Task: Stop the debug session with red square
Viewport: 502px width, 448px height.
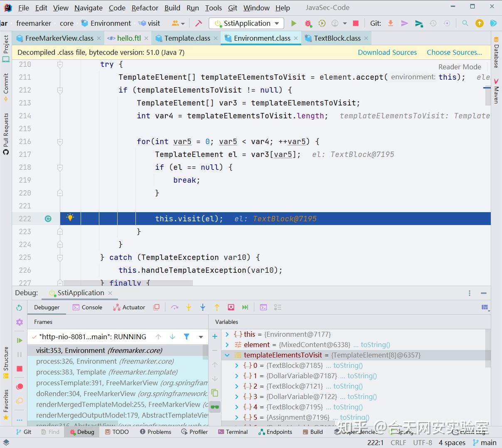Action: click(x=20, y=369)
